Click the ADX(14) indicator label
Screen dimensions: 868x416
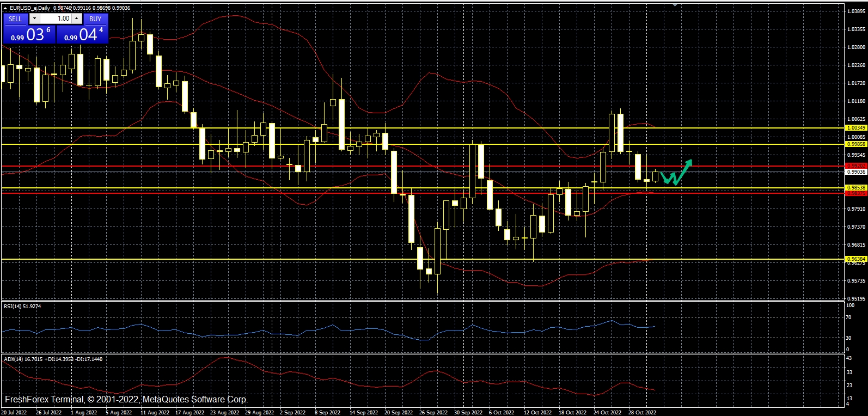point(53,359)
